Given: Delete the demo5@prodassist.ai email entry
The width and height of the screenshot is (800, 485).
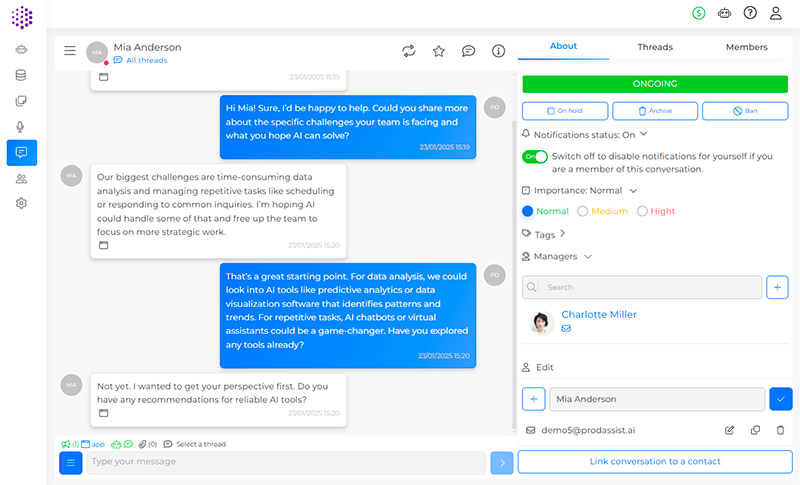Looking at the screenshot, I should (780, 430).
